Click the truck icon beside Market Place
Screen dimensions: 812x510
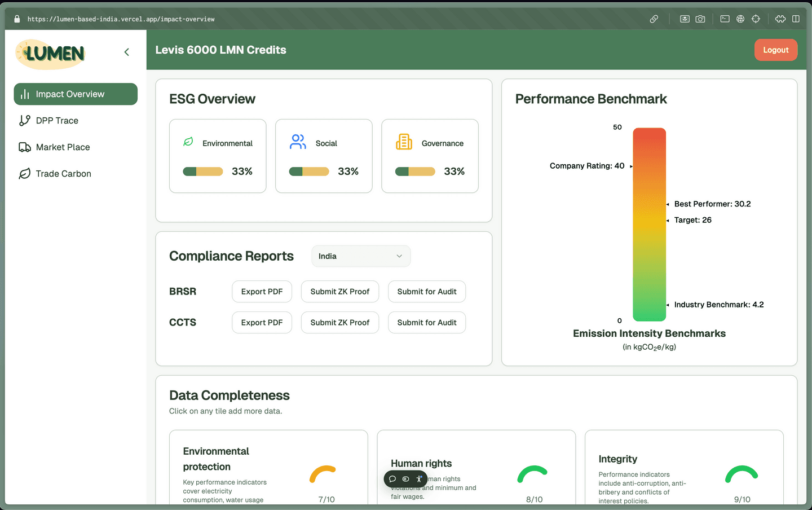click(x=25, y=147)
